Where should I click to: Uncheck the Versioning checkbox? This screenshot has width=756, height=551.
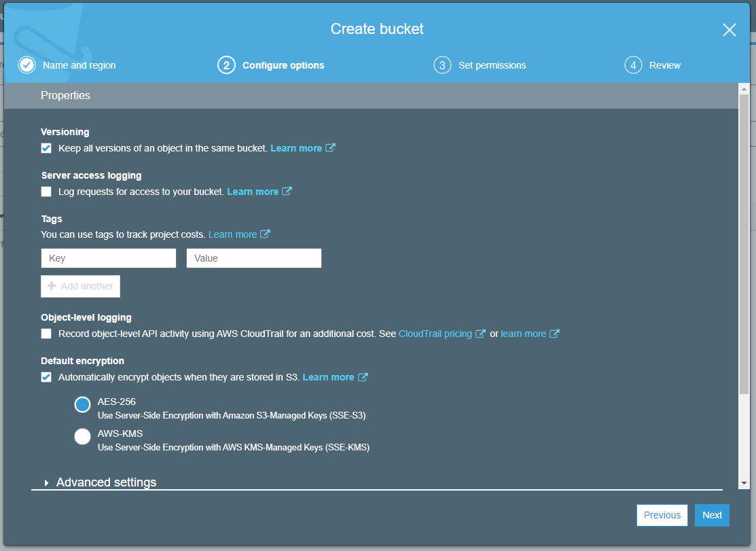tap(46, 148)
